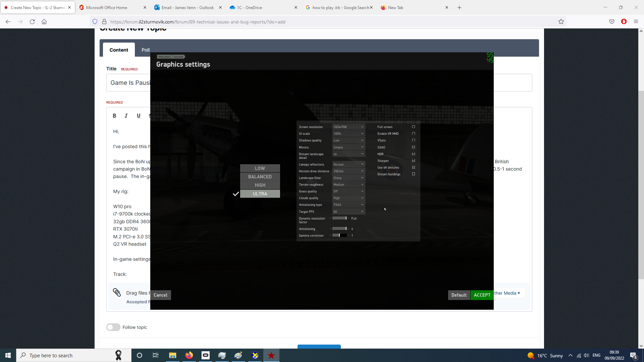Go to the browser home page
Viewport: 644px width, 362px height.
(44, 22)
